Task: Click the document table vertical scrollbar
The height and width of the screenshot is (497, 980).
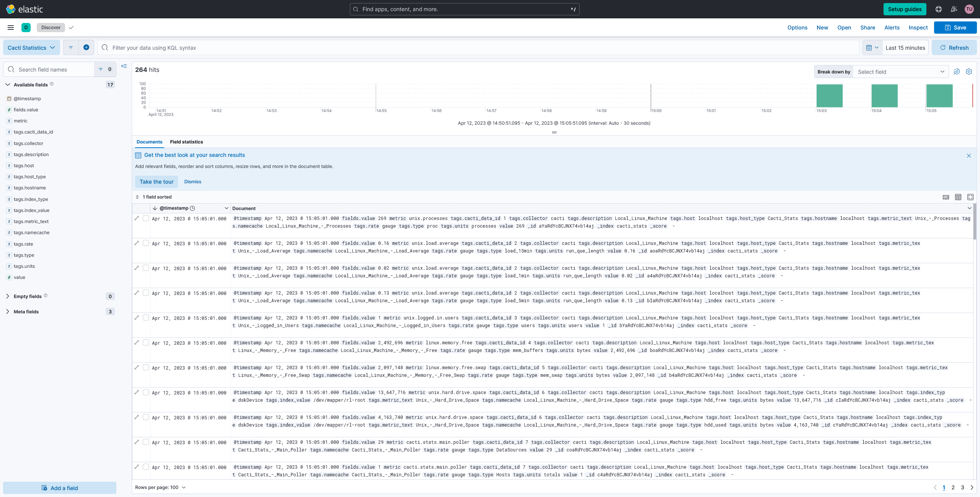Action: pos(975,222)
